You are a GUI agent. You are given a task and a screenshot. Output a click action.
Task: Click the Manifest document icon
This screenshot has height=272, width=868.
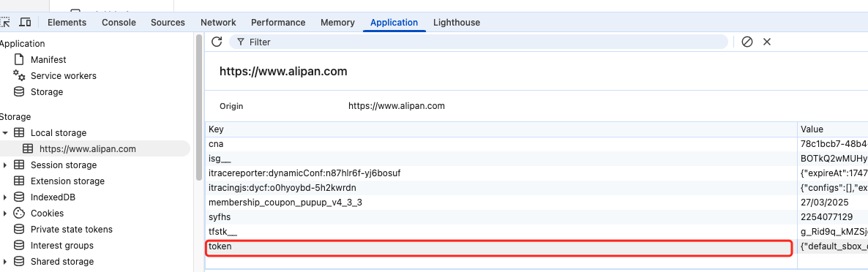tap(19, 59)
